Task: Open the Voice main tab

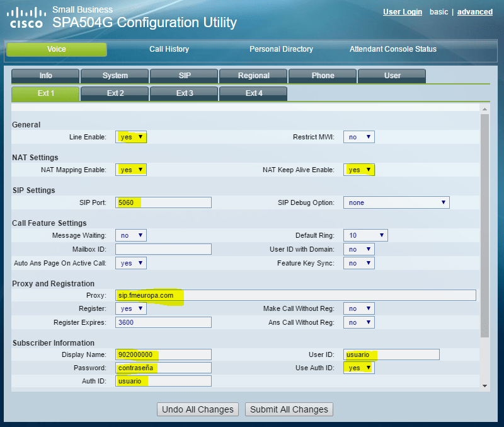Action: [57, 49]
